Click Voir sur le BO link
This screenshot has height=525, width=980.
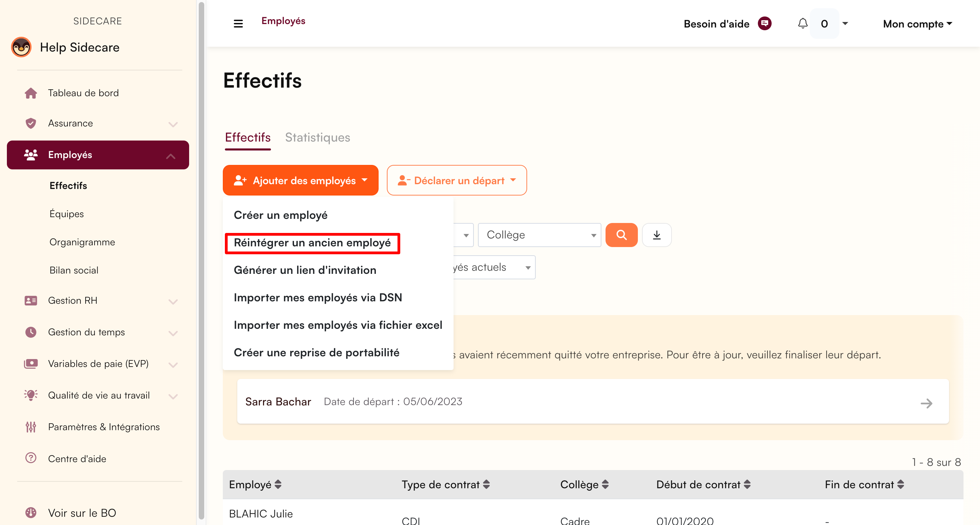(x=82, y=513)
